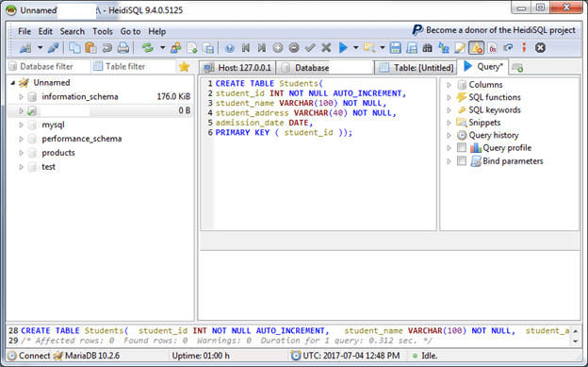The image size is (588, 367).
Task: Expand the Snippets helper node
Action: tap(449, 123)
